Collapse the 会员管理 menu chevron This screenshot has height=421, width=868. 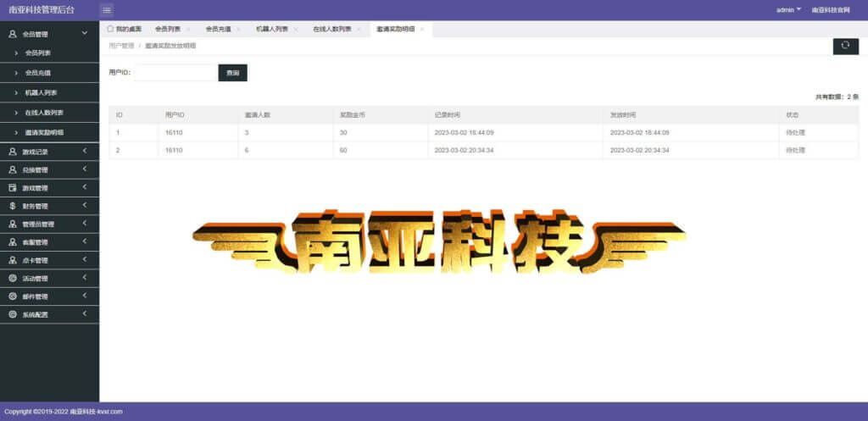click(85, 33)
